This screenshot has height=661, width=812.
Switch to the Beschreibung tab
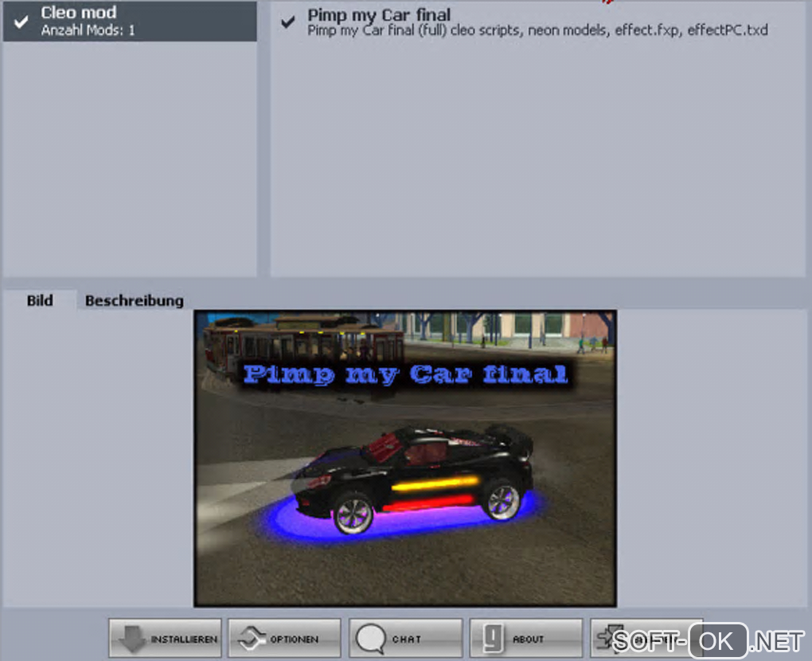pyautogui.click(x=134, y=300)
